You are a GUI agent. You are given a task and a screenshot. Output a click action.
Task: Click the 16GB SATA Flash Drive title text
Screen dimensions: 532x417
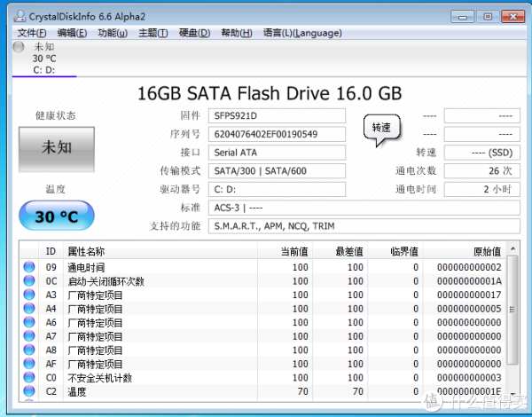pos(270,93)
